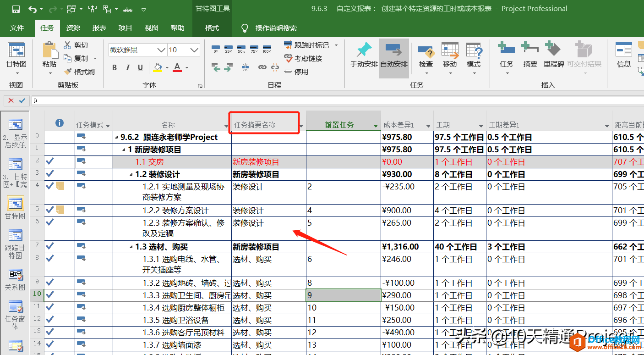Collapse the 1.2 装修设计 summary task
Viewport: 644px width, 355px height.
pos(131,174)
